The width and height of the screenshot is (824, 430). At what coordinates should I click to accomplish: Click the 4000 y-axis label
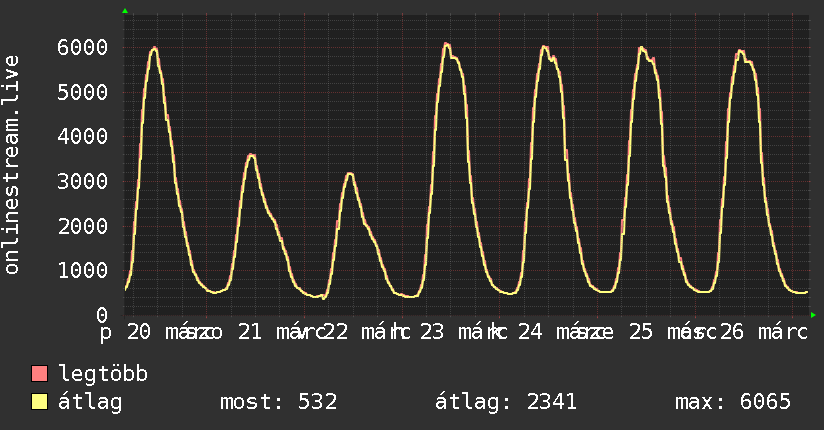pos(83,137)
